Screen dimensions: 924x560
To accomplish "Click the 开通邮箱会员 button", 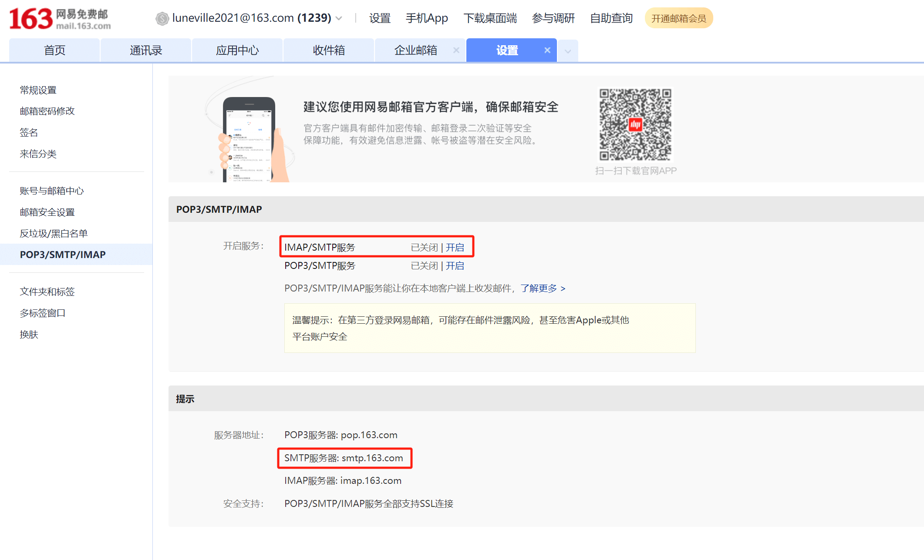I will tap(678, 18).
